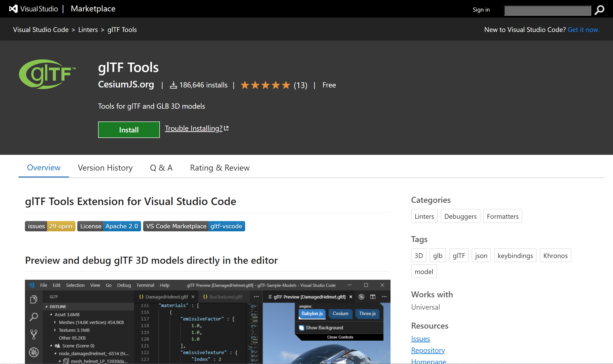Select the Three.js engine option
The height and width of the screenshot is (364, 613).
tap(367, 314)
